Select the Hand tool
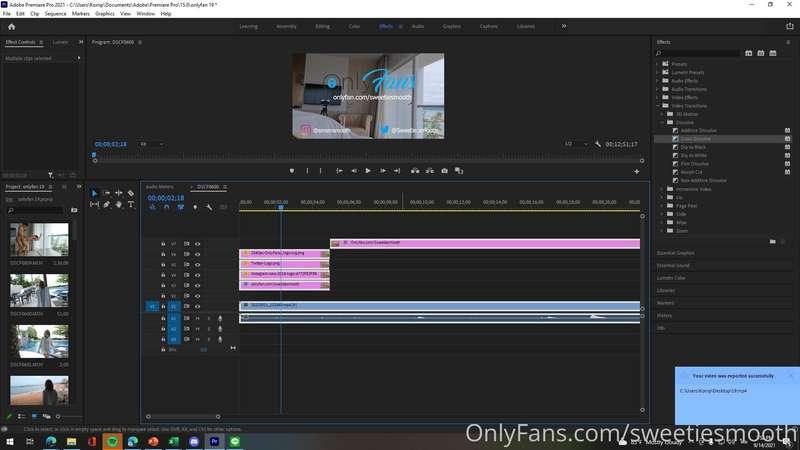The height and width of the screenshot is (450, 800). 118,204
